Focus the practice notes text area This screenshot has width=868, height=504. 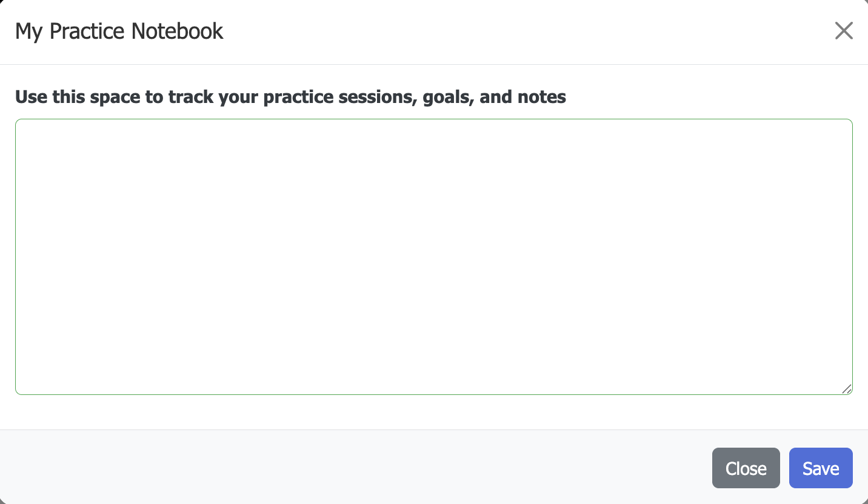(x=433, y=257)
